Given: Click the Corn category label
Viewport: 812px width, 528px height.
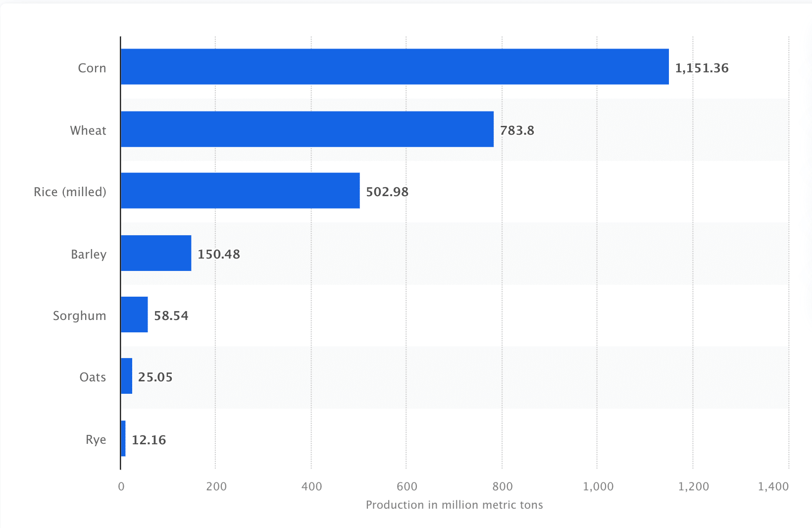Looking at the screenshot, I should point(92,68).
